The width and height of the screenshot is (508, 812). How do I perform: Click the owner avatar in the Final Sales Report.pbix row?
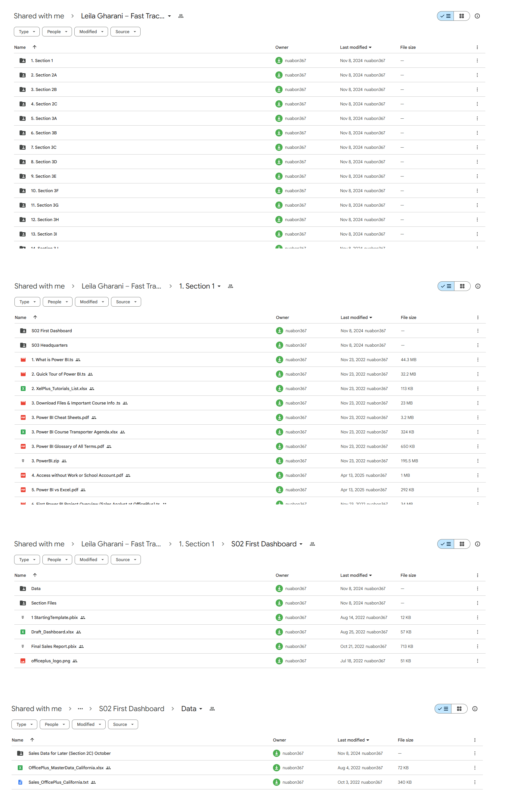pyautogui.click(x=279, y=647)
